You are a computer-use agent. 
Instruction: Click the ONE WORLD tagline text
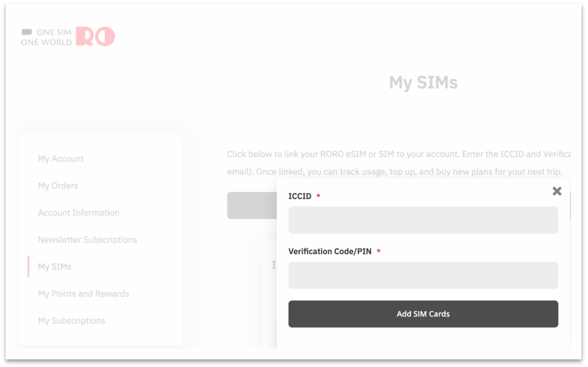click(46, 42)
